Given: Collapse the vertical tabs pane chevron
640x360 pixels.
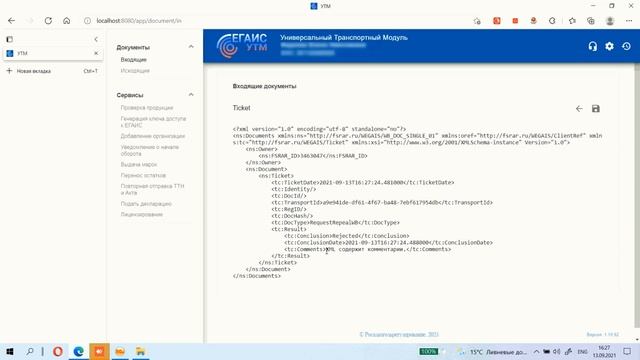Looking at the screenshot, I should pyautogui.click(x=96, y=40).
